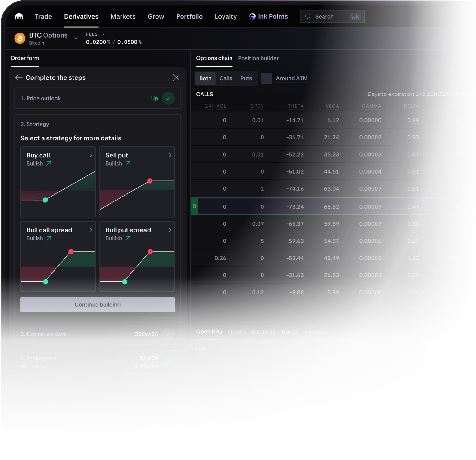
Task: Select the Bull put spread payoff chart
Action: pyautogui.click(x=137, y=267)
